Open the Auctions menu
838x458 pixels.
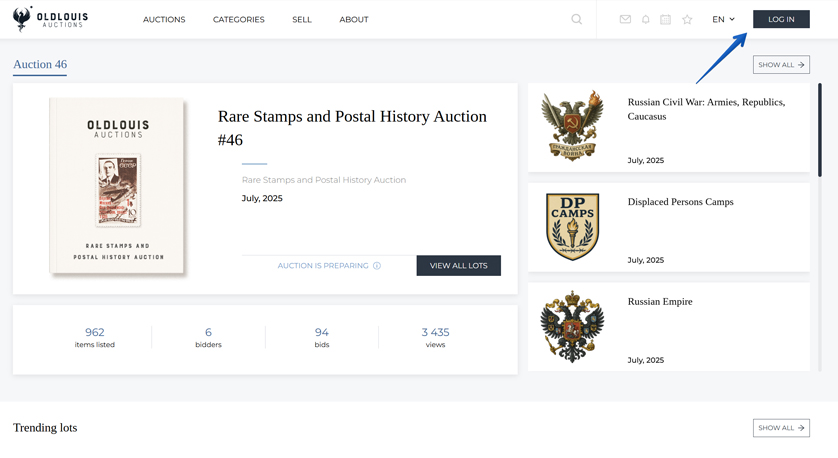click(164, 20)
